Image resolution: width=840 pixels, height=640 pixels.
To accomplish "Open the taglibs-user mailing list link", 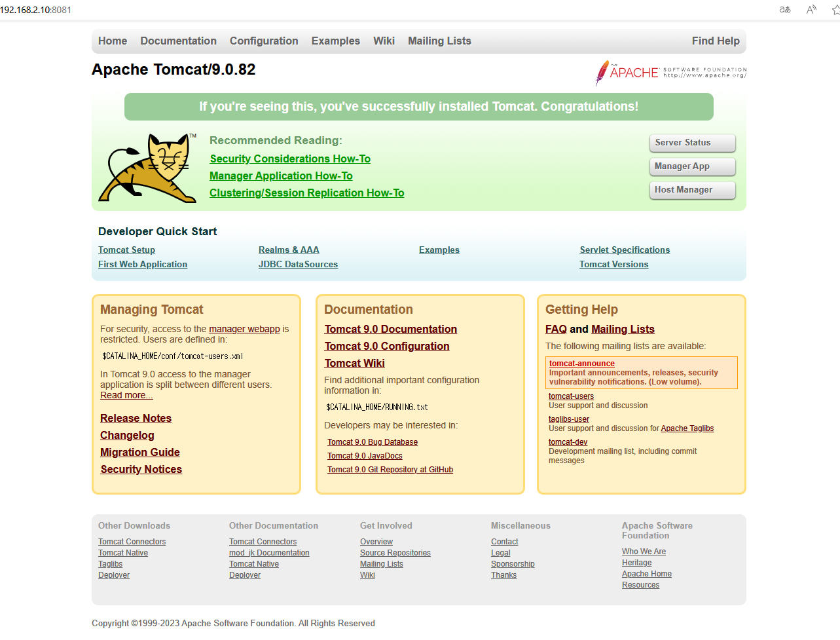I will [568, 419].
